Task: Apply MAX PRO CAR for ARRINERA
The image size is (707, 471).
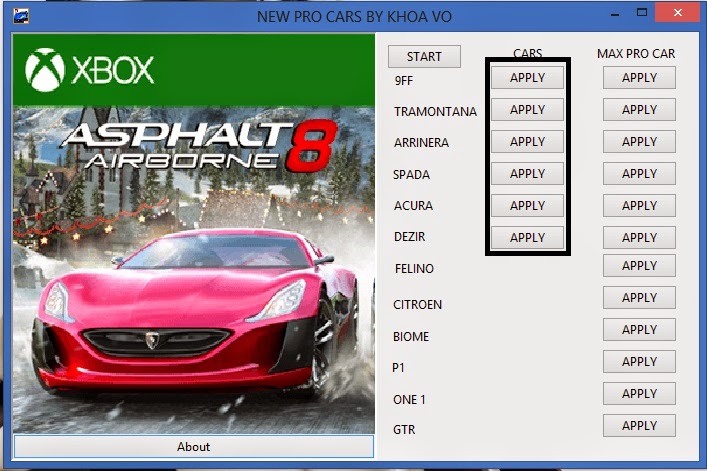Action: click(x=639, y=142)
